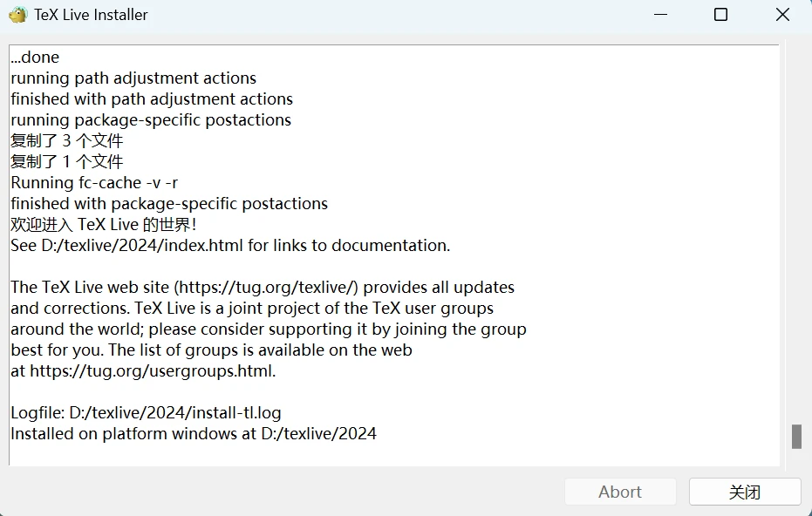Click the "running path adjustment actions" line

tap(133, 78)
